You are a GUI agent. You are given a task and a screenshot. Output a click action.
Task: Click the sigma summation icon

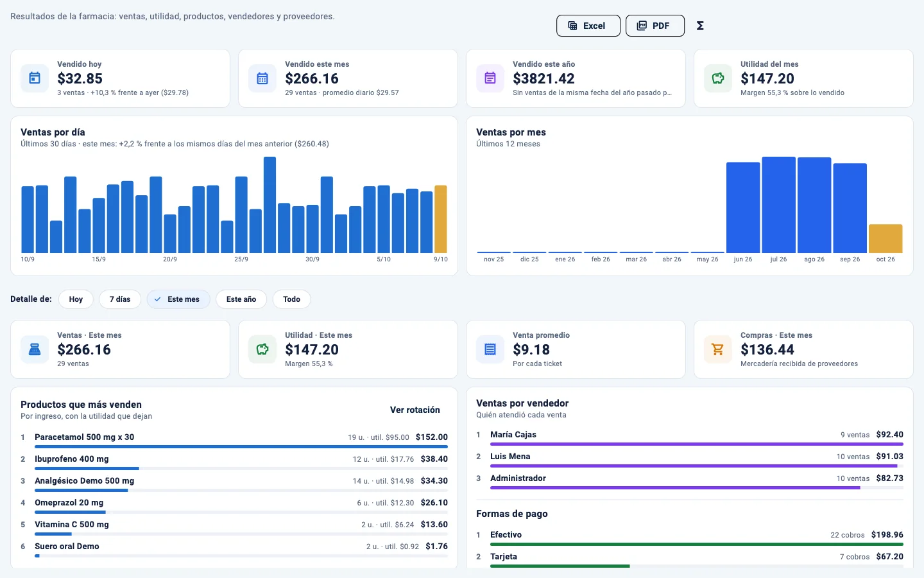(700, 26)
